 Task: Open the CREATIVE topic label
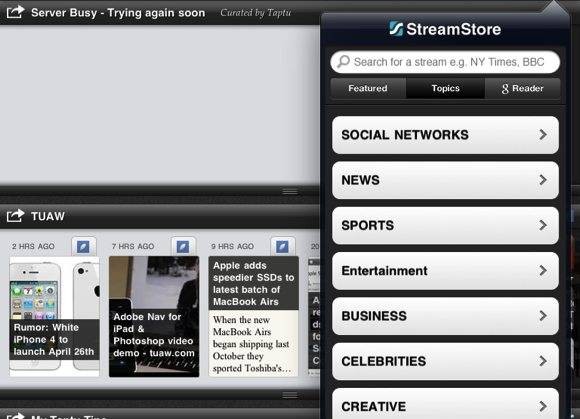(x=374, y=406)
